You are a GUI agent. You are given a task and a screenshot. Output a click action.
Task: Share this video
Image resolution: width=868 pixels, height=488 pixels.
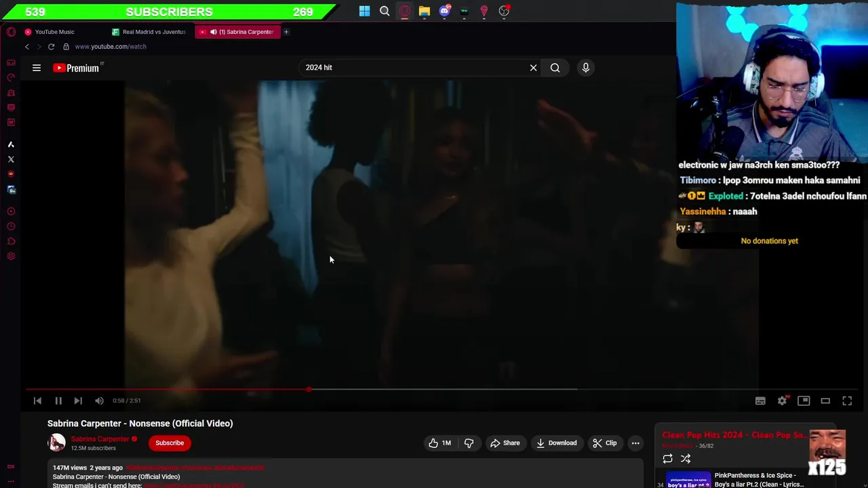505,443
